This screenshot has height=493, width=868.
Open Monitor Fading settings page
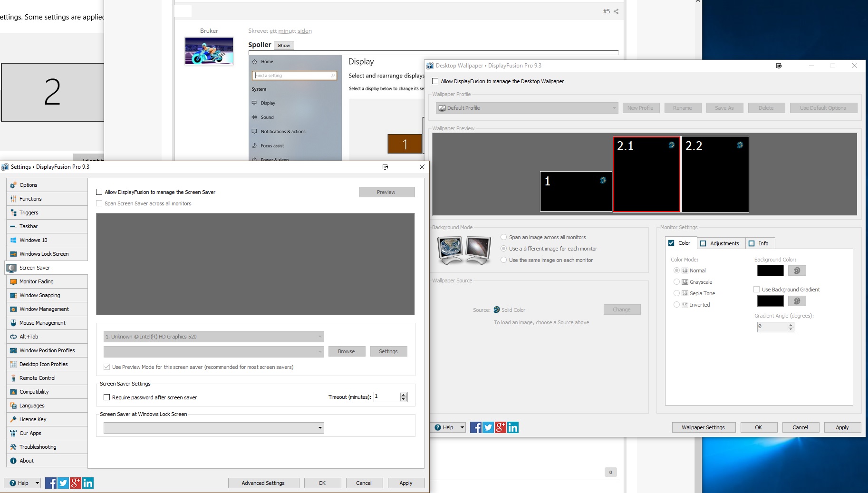[x=47, y=281]
